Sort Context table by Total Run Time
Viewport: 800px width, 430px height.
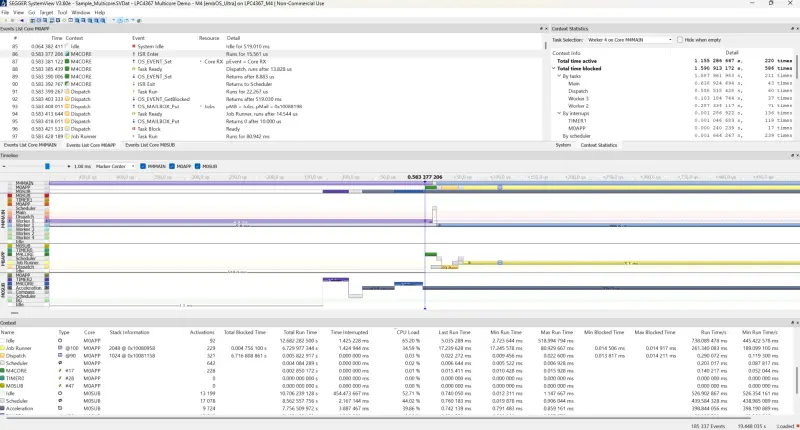pyautogui.click(x=300, y=333)
